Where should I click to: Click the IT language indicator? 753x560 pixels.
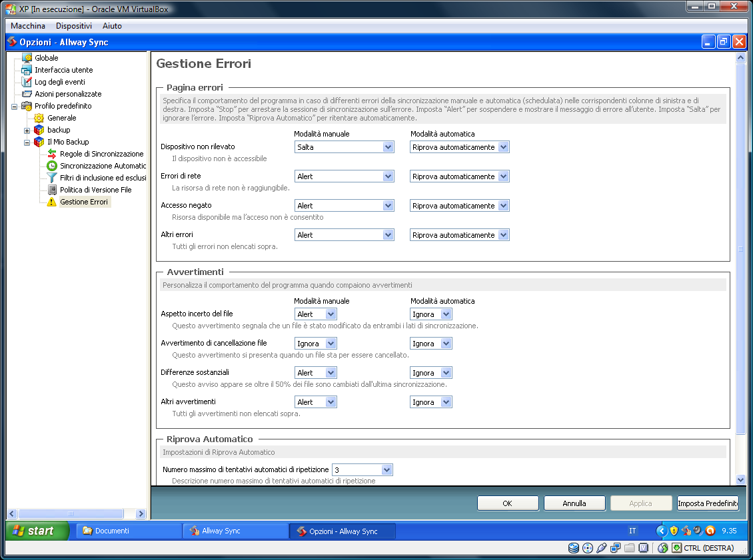(632, 531)
